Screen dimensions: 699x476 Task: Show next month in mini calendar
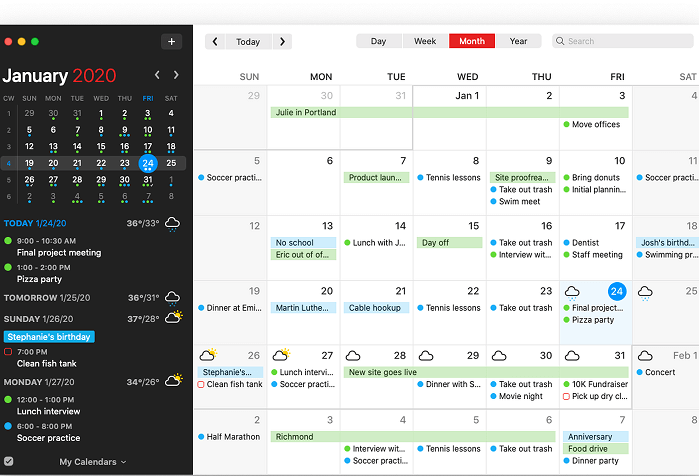click(176, 75)
